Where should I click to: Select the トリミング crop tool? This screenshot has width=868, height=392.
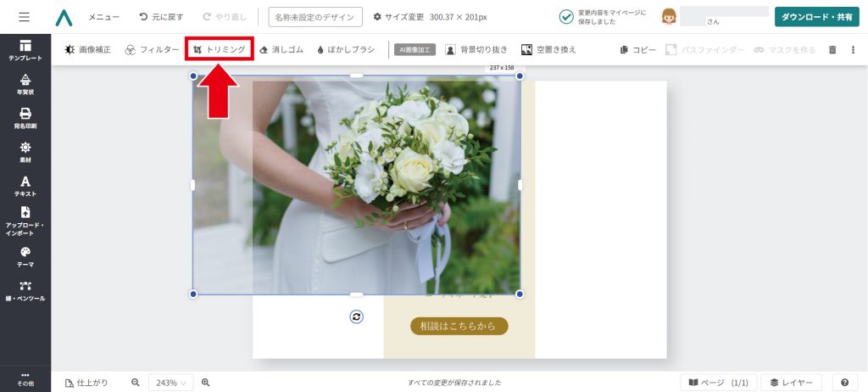219,50
